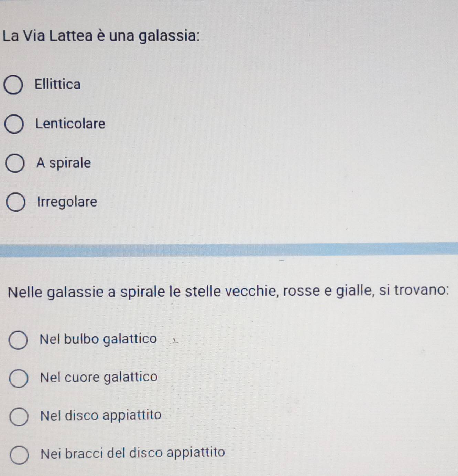Screen dimensions: 458x476
Task: Click the A spirale answer label text
Action: tap(64, 163)
